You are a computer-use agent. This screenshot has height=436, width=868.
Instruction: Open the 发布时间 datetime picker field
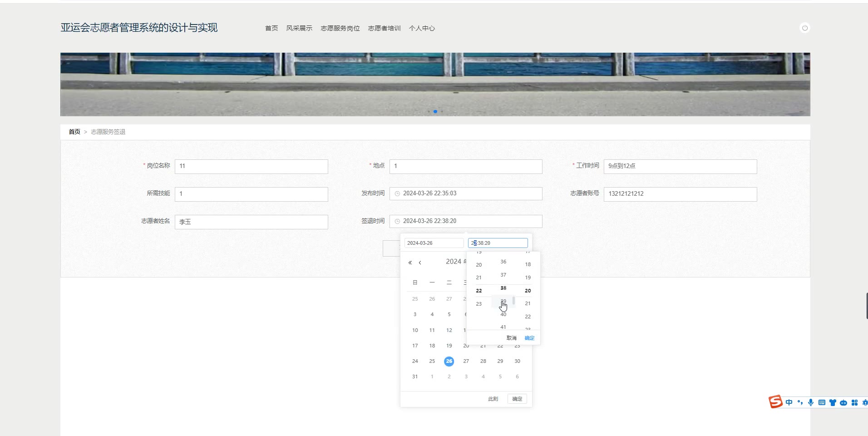tap(466, 193)
